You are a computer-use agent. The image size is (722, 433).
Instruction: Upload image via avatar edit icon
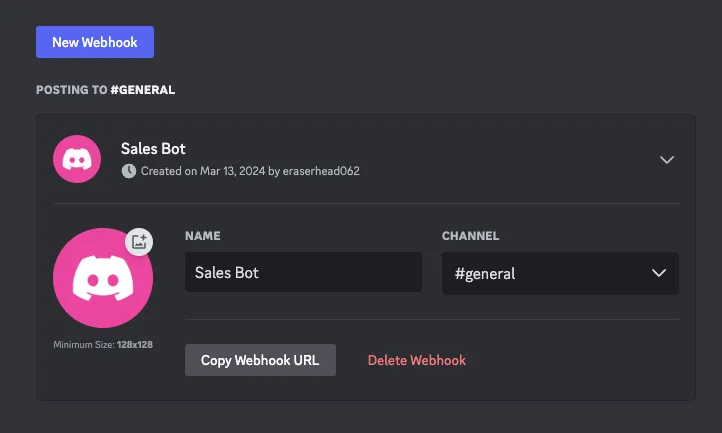139,241
